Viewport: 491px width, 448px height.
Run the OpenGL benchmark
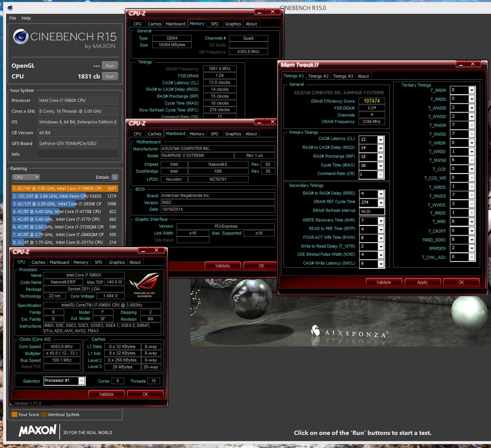click(110, 66)
